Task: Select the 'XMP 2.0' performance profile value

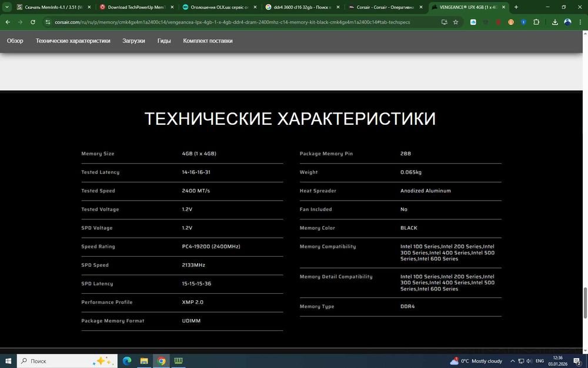Action: tap(193, 302)
